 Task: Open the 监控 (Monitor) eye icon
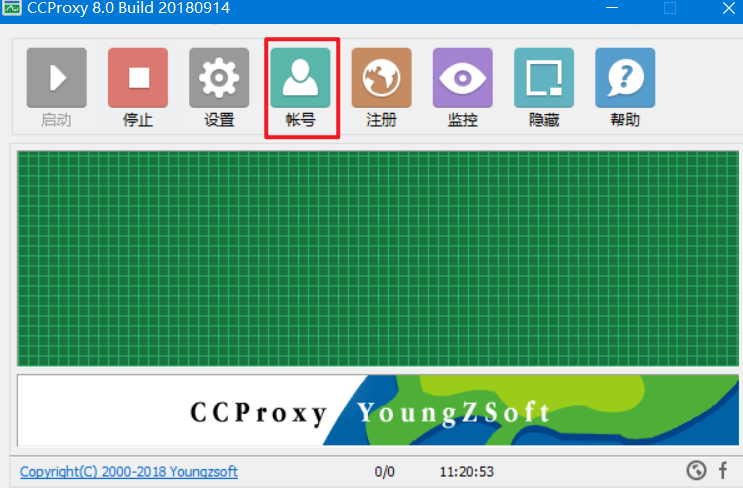pos(463,78)
